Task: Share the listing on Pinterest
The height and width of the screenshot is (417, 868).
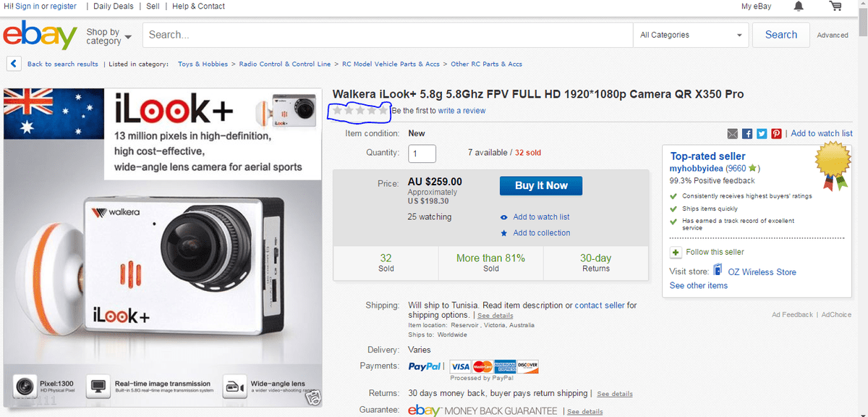Action: coord(776,134)
